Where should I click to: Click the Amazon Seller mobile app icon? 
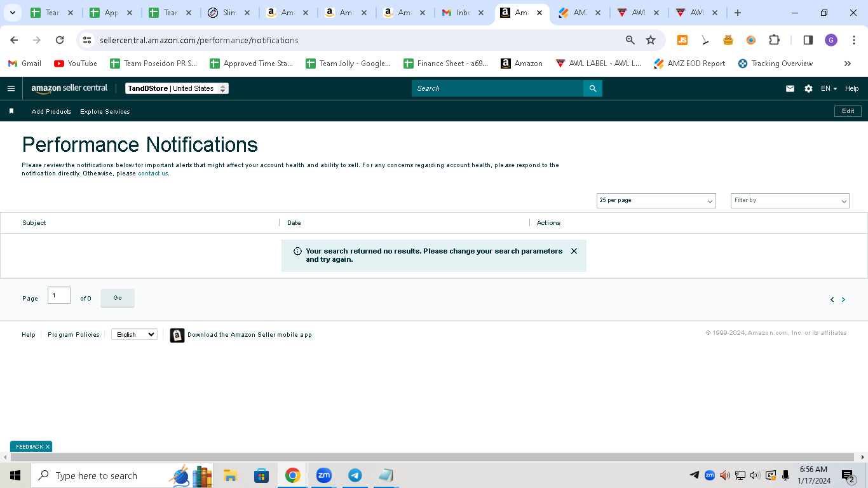[x=177, y=335]
